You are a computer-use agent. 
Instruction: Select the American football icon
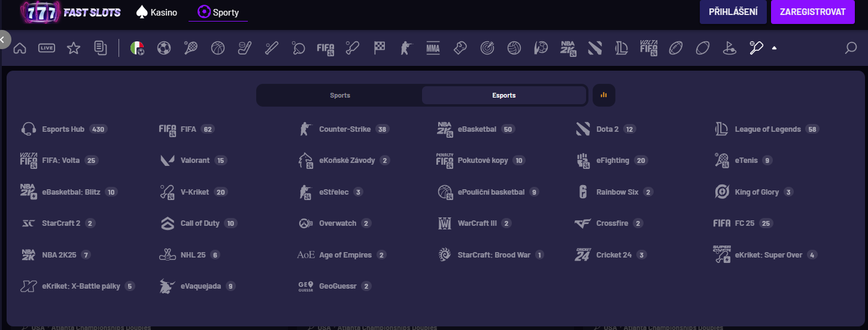[x=676, y=49]
